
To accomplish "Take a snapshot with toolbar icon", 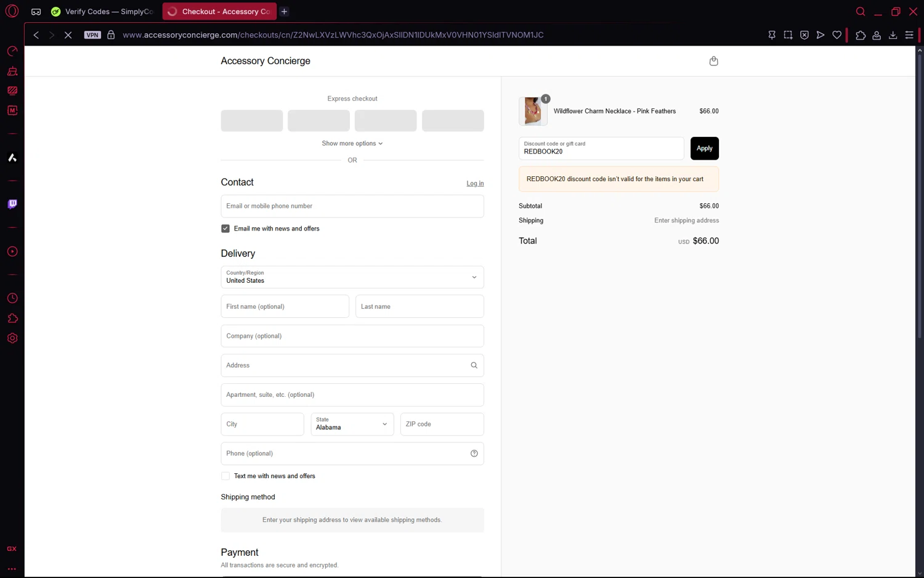I will tap(788, 35).
